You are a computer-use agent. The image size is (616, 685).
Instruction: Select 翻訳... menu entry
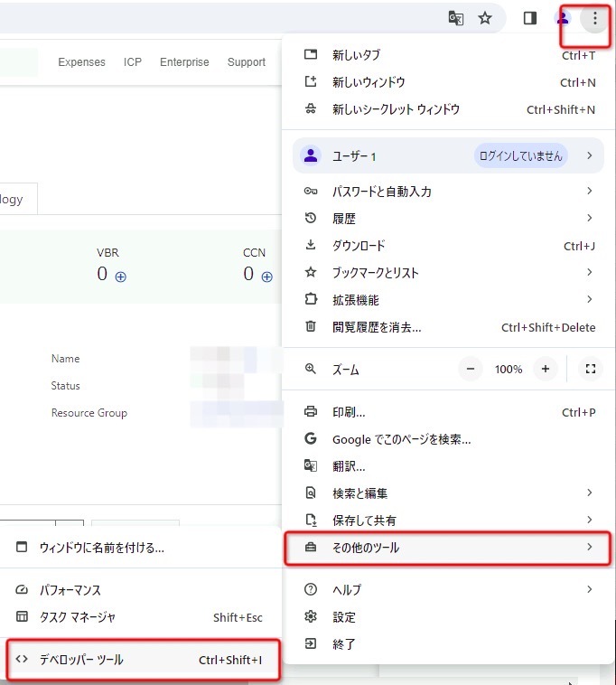(449, 466)
